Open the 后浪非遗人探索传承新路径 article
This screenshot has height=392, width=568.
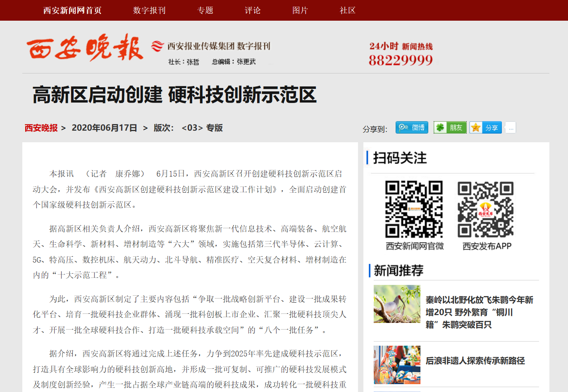click(475, 361)
